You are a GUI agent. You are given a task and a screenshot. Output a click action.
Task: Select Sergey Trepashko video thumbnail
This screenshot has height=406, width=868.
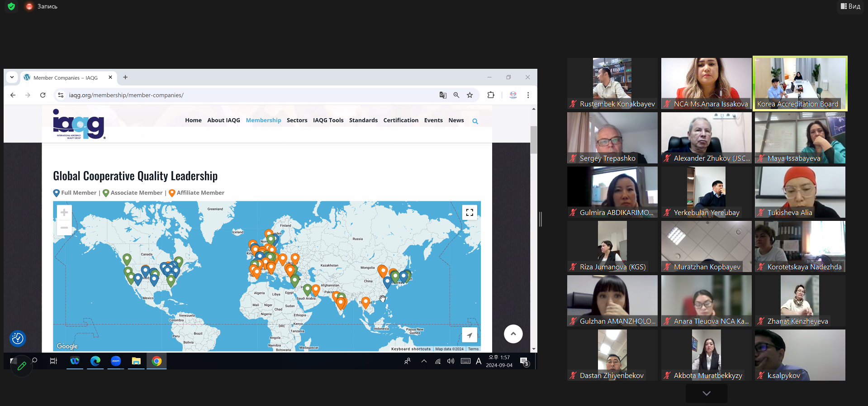coord(612,138)
